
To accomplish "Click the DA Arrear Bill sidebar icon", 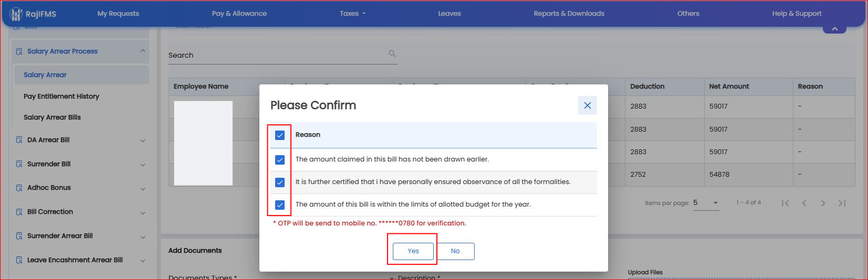I will (19, 140).
